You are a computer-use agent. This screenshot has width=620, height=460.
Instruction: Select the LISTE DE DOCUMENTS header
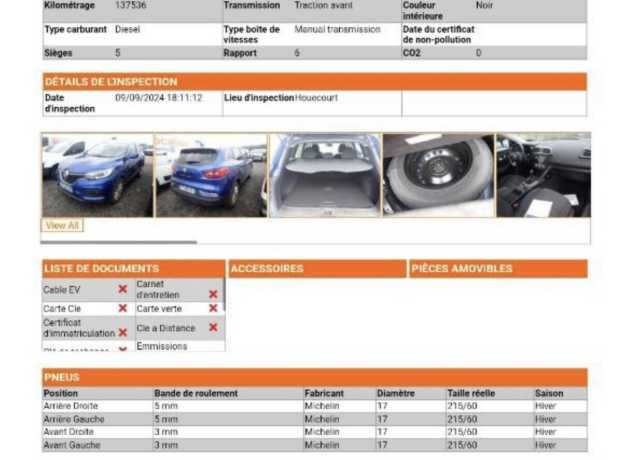coord(134,269)
